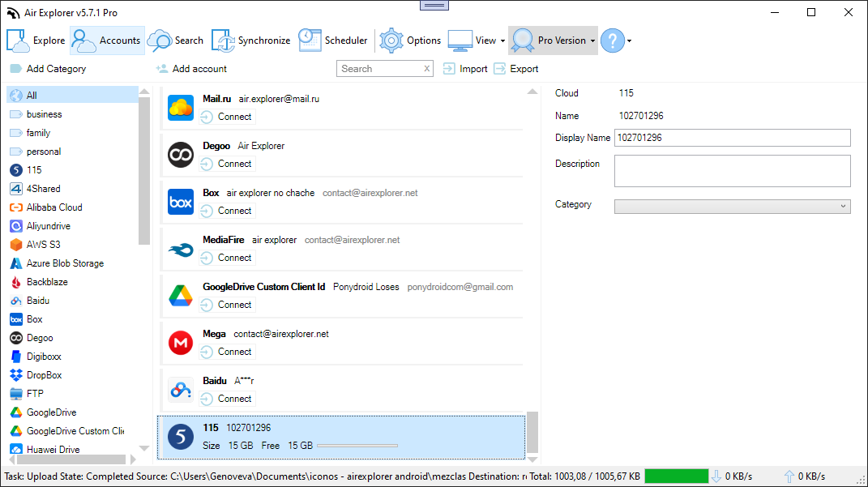Click the Mega account logo
The height and width of the screenshot is (487, 868).
(180, 344)
